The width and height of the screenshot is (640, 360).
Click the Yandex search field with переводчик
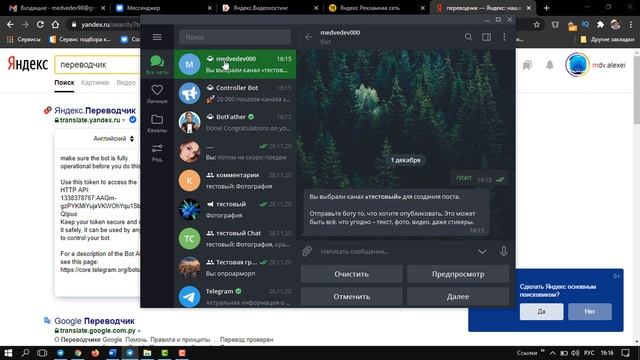tap(98, 64)
